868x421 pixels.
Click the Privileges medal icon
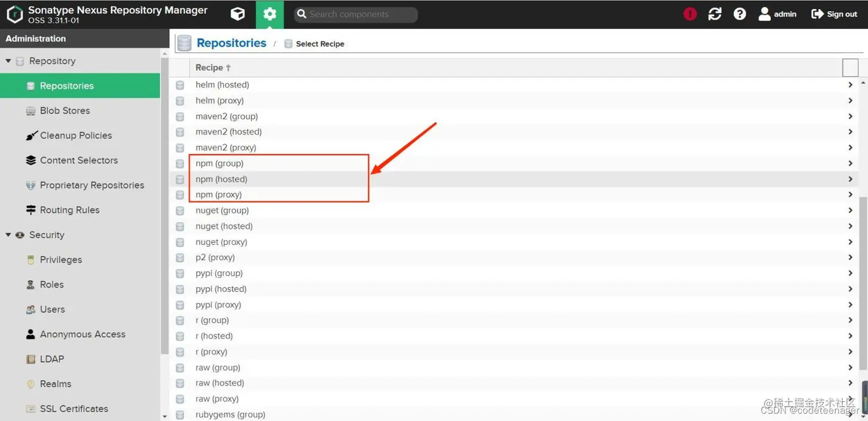pyautogui.click(x=31, y=260)
